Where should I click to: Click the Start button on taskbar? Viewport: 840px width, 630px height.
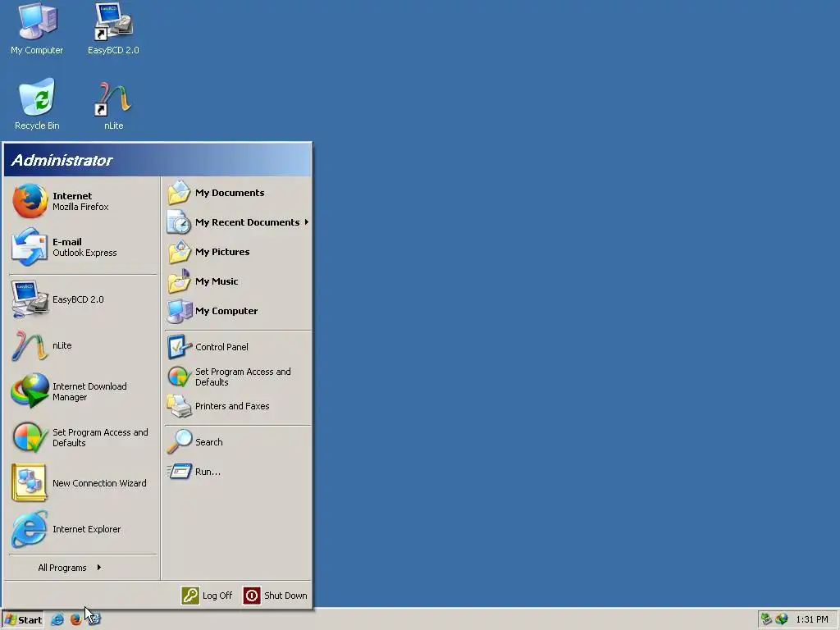tap(23, 620)
